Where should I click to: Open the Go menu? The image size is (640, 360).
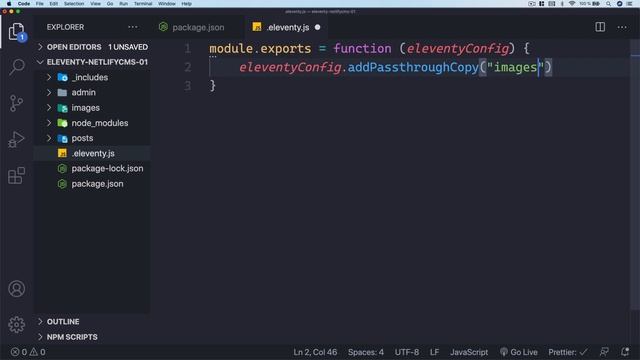click(x=110, y=4)
